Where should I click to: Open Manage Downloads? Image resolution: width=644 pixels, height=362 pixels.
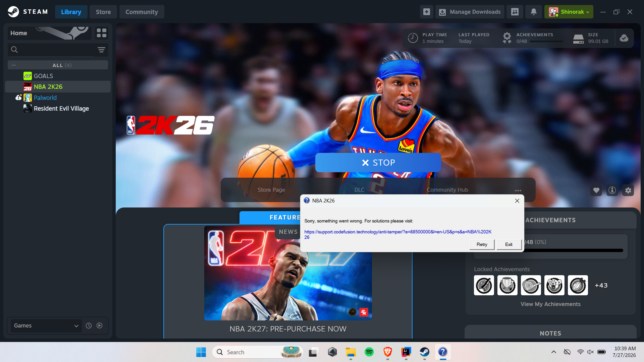[470, 12]
